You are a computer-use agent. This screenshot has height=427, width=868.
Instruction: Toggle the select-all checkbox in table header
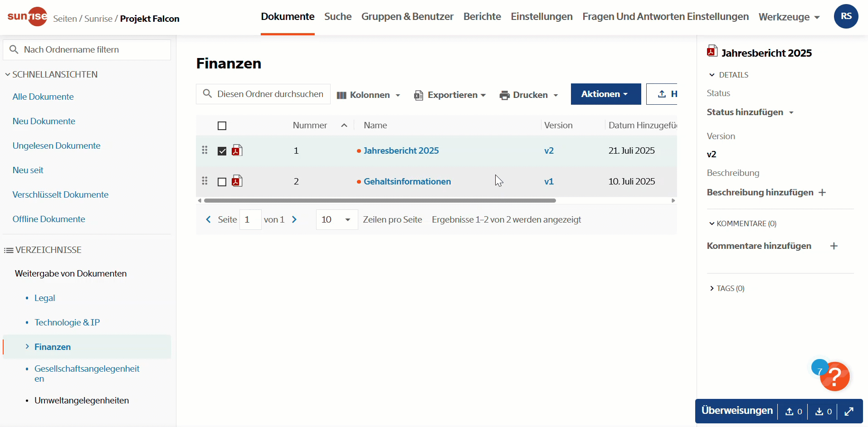(x=222, y=126)
